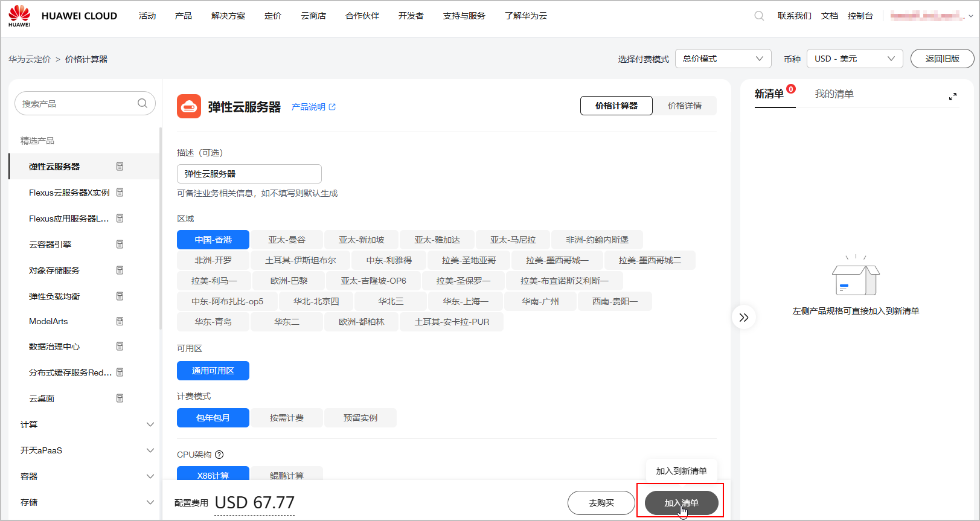Choose the 土耳其-伊斯坦布尔 region
The height and width of the screenshot is (521, 980).
301,260
